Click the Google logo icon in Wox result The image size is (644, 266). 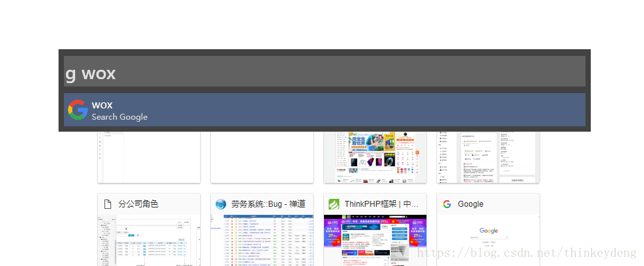pyautogui.click(x=78, y=110)
